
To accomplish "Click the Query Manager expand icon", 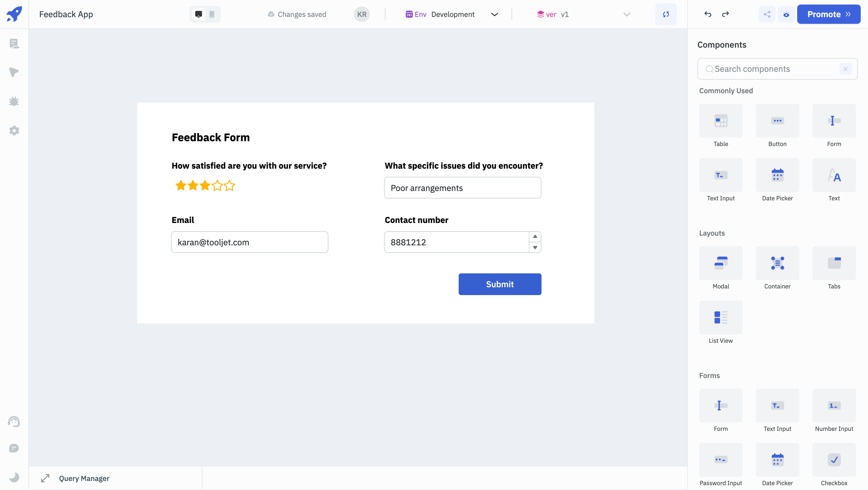I will [45, 478].
